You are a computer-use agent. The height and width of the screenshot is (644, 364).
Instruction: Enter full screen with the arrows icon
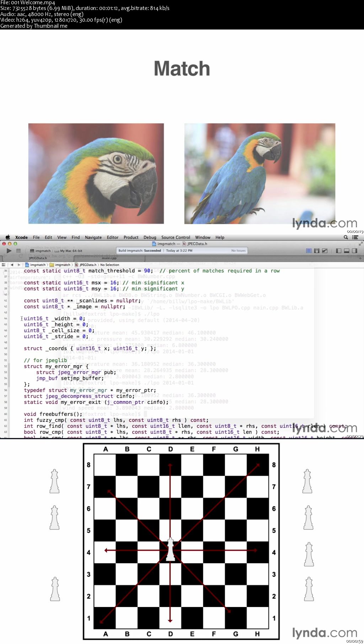pos(360,244)
